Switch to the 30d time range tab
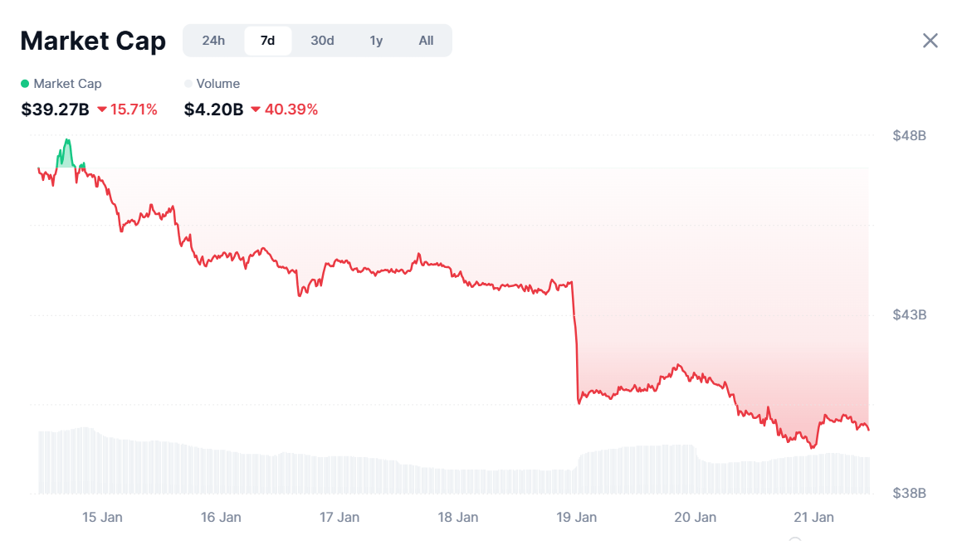Image resolution: width=962 pixels, height=560 pixels. 321,40
